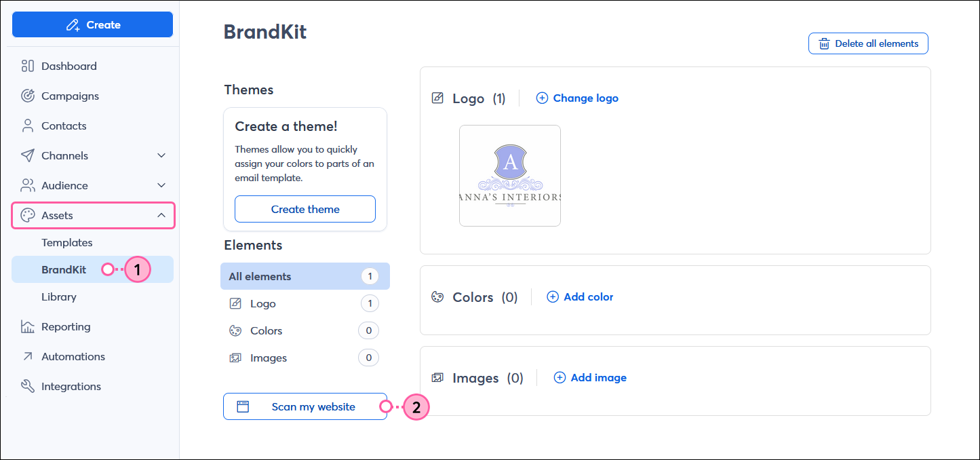This screenshot has height=460, width=980.
Task: Select the Campaigns target icon
Action: (27, 96)
